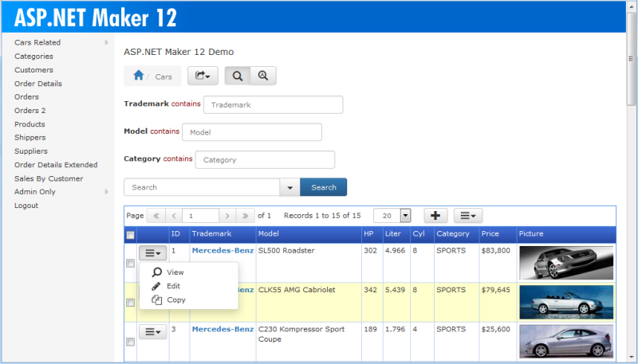Add a new car record with plus button
This screenshot has height=364, width=638.
tap(435, 216)
